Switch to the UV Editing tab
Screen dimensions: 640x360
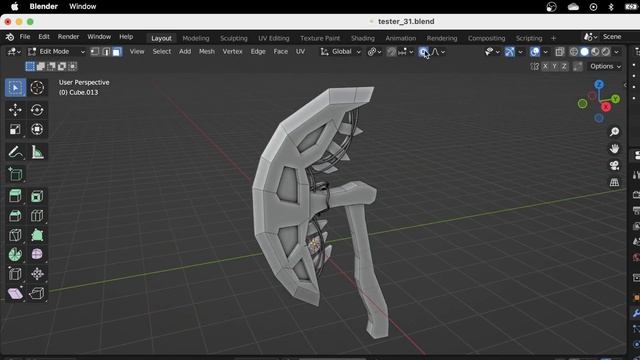coord(273,38)
